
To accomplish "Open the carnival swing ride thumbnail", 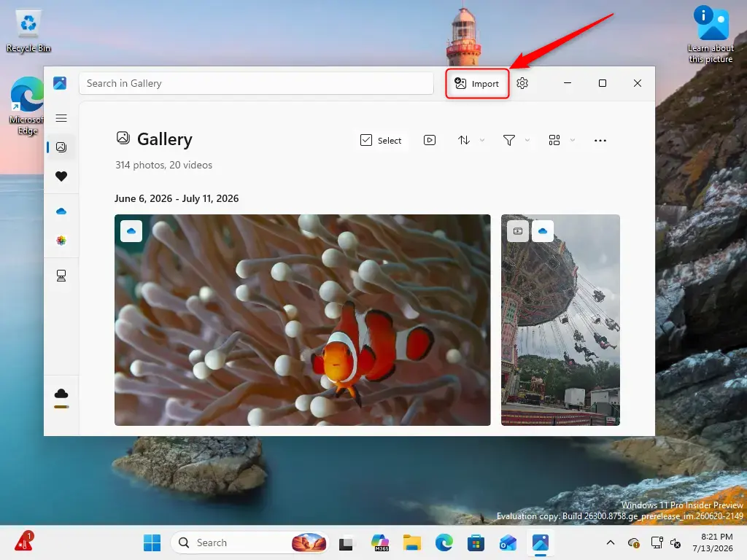I will coord(560,320).
